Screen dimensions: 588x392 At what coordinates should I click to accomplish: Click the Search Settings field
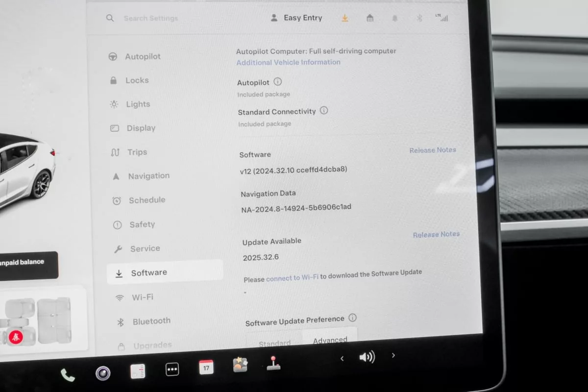(151, 19)
